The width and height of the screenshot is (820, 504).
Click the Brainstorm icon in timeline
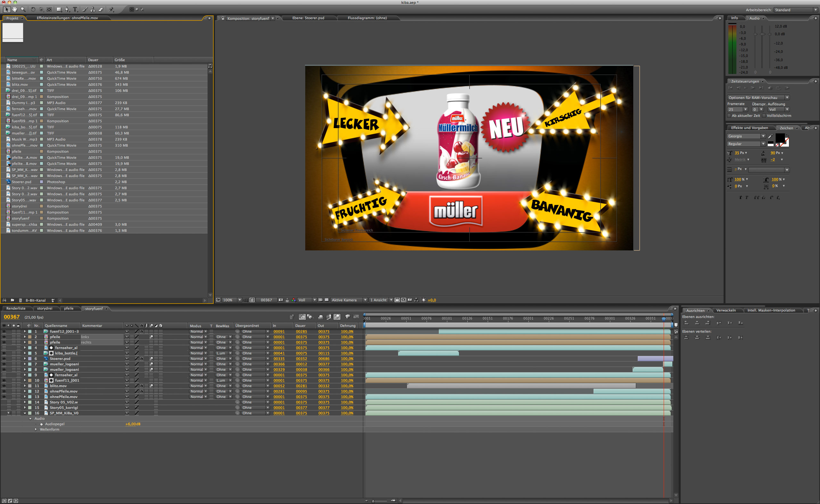point(348,317)
